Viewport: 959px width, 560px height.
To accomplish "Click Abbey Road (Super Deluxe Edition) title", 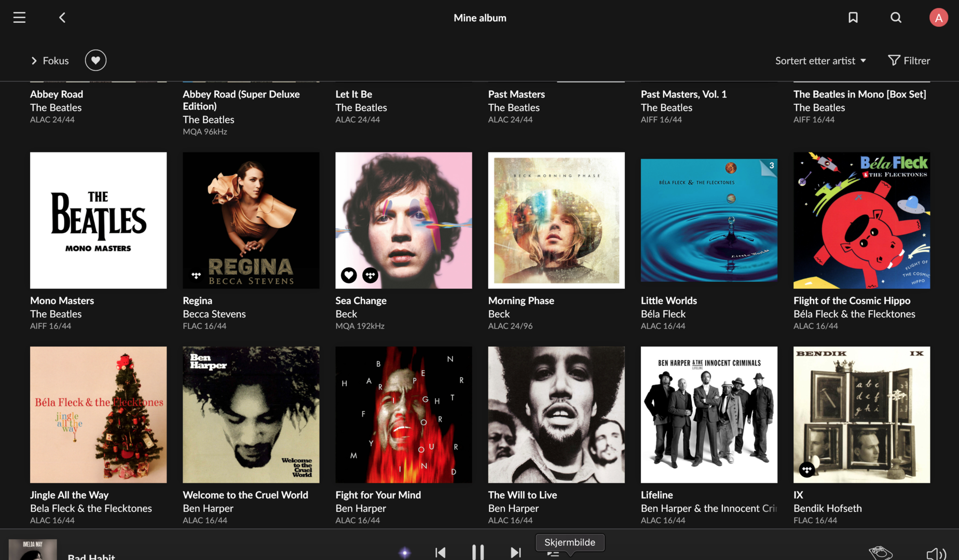I will point(241,100).
